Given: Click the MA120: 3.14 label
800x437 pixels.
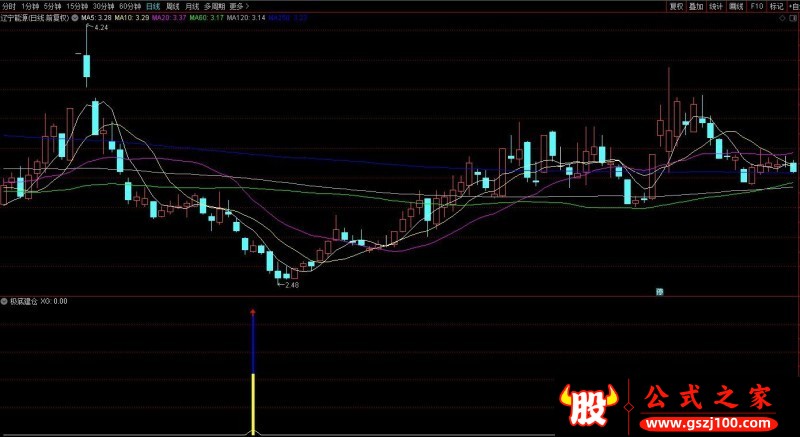Looking at the screenshot, I should [x=246, y=17].
